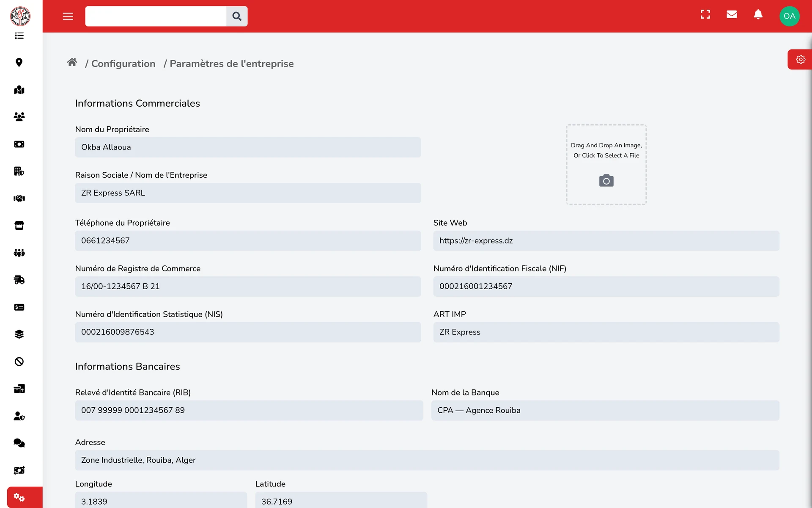Click the header search field

coord(156,16)
